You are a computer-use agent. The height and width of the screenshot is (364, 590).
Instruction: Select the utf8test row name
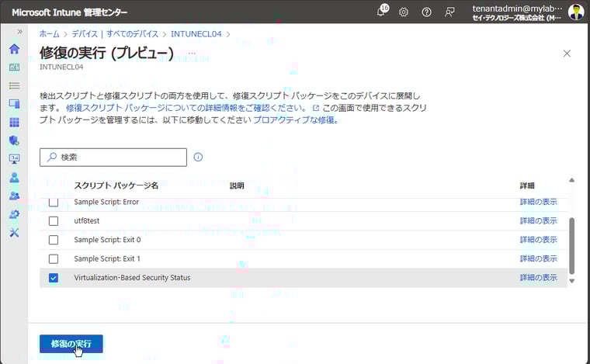(x=86, y=220)
